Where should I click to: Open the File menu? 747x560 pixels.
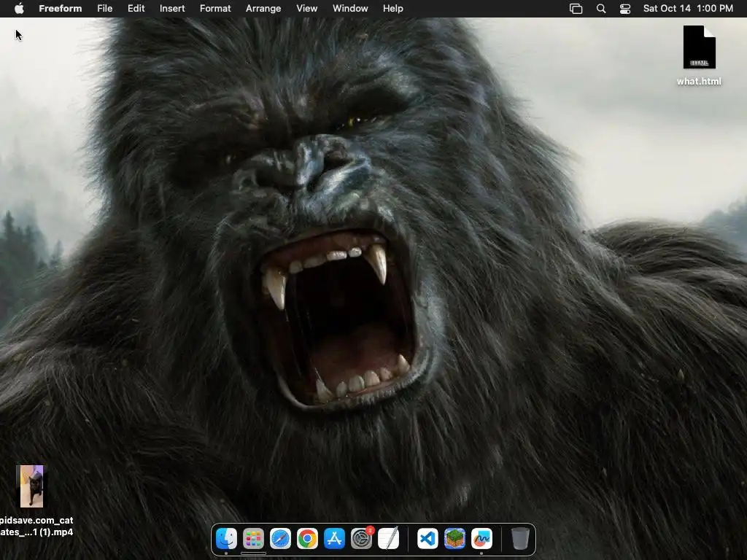[x=105, y=9]
